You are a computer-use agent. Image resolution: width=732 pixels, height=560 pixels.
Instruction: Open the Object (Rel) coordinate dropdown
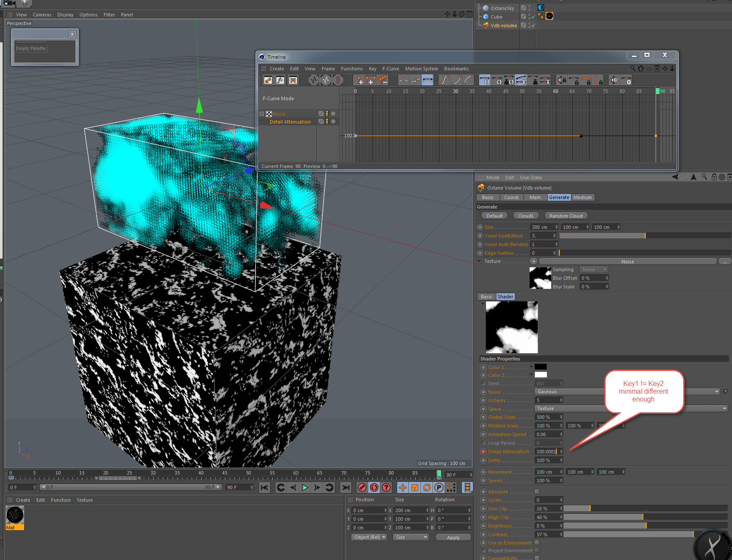click(369, 537)
